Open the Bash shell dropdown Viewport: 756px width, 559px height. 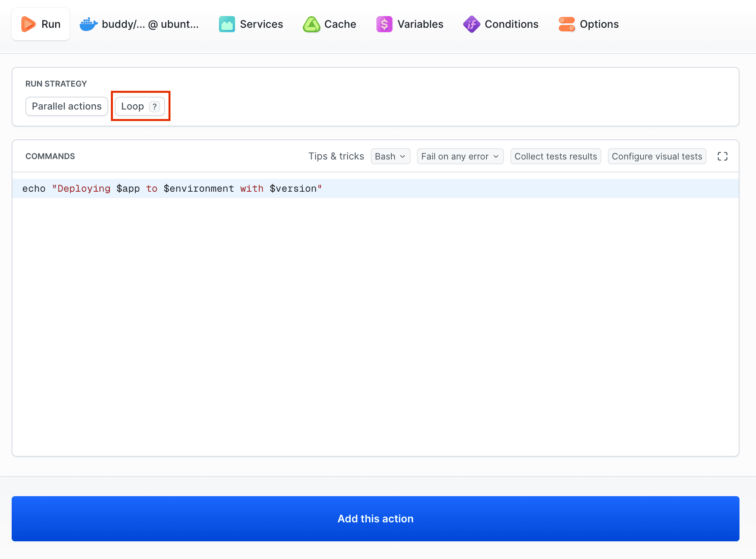click(x=390, y=156)
